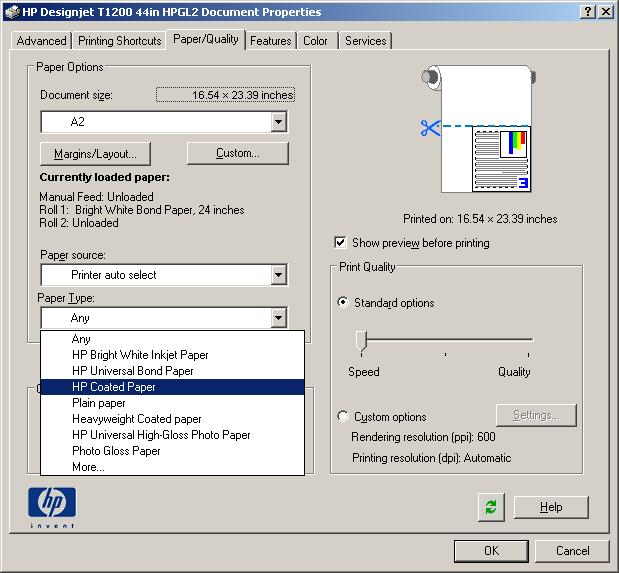The width and height of the screenshot is (619, 573).
Task: Choose Heavyweight Coated paper option
Action: pos(173,419)
